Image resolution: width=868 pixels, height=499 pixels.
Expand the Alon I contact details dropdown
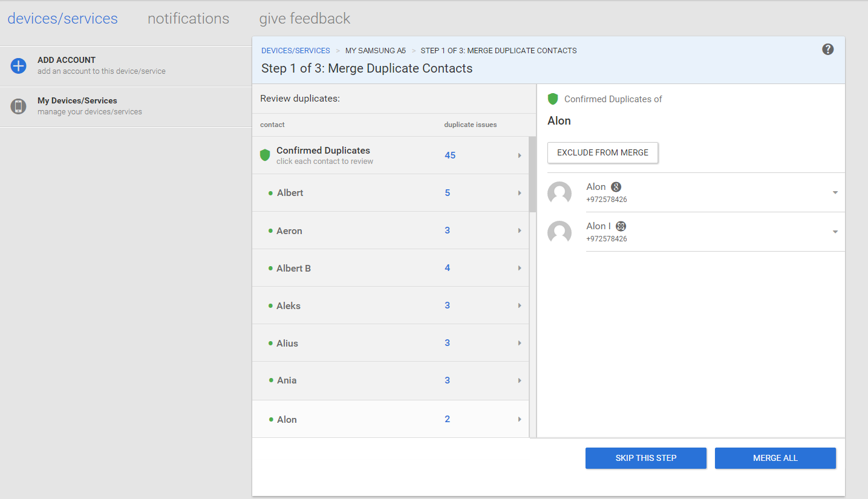coord(835,232)
